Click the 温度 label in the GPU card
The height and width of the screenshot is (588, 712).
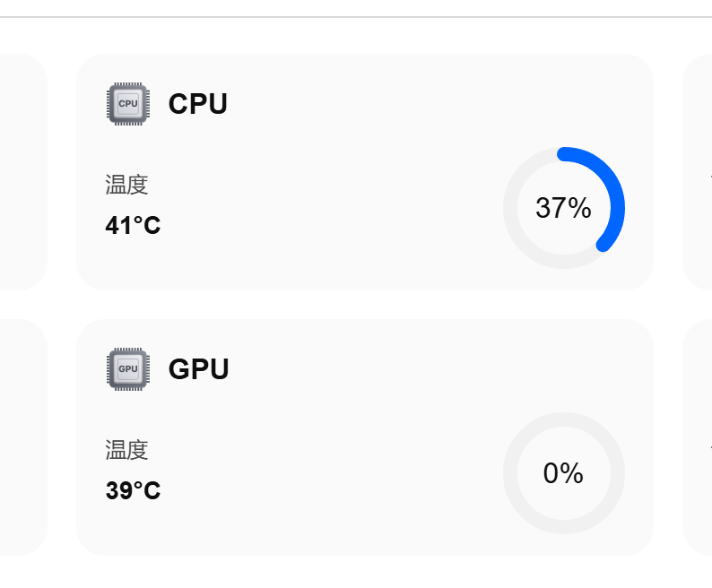pyautogui.click(x=126, y=450)
